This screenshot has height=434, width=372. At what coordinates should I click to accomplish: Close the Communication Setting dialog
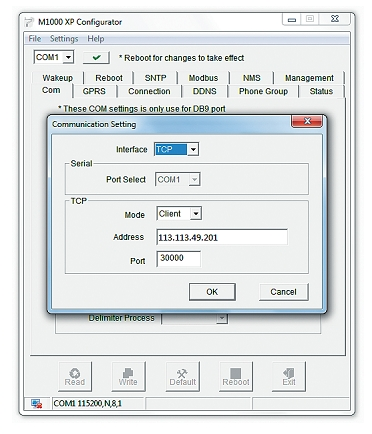(x=307, y=121)
